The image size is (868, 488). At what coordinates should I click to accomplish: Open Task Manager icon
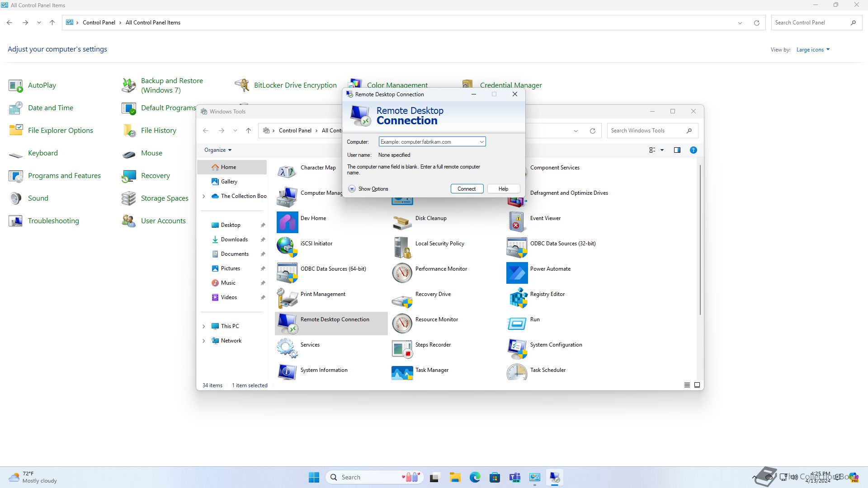402,372
